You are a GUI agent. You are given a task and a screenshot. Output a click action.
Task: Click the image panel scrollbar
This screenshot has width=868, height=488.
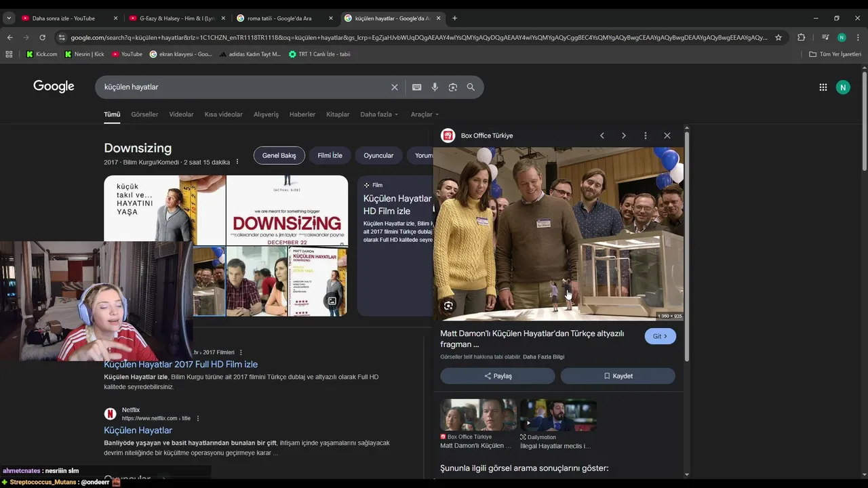pyautogui.click(x=686, y=246)
